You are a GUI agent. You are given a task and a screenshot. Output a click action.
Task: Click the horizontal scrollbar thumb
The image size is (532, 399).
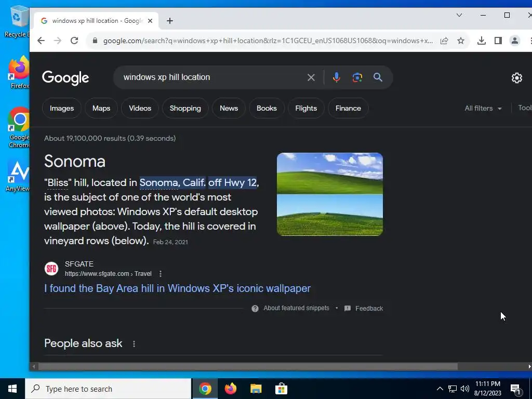click(x=248, y=366)
